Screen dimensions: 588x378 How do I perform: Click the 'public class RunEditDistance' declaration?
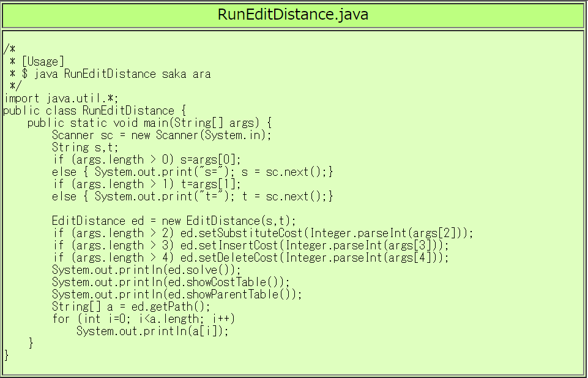point(94,111)
